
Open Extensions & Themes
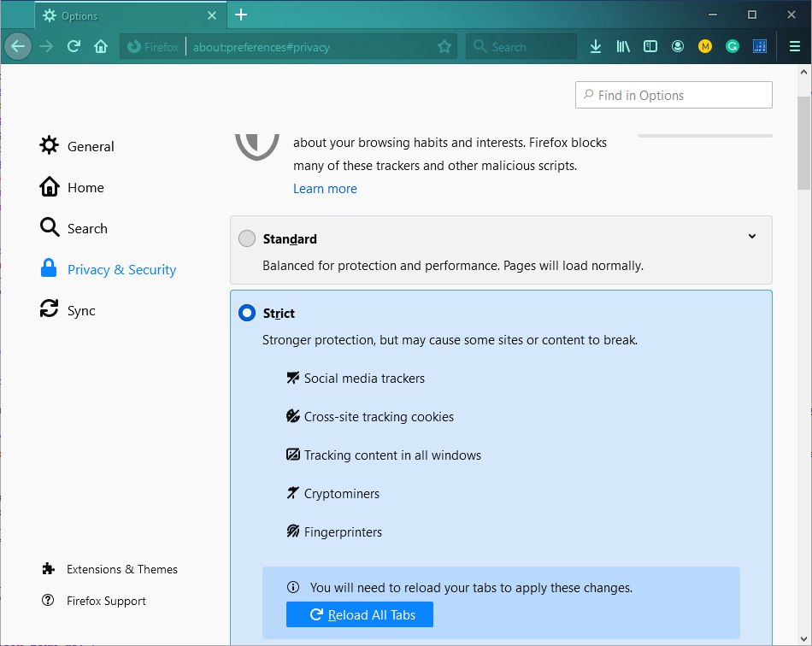tap(109, 569)
